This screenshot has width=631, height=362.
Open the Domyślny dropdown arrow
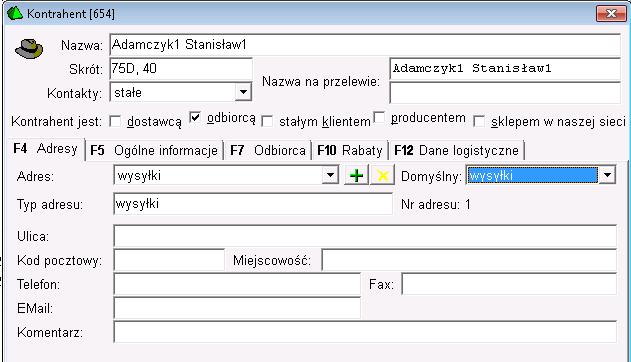pos(607,175)
